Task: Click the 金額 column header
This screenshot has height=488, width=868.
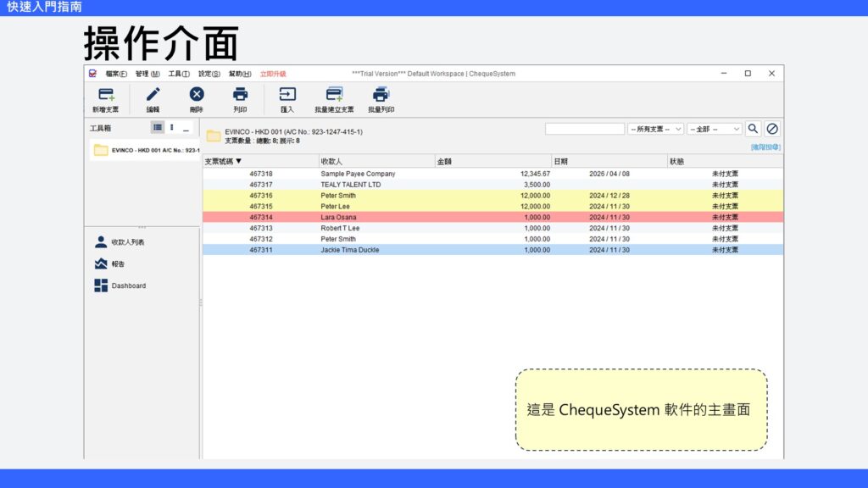Action: [x=492, y=161]
